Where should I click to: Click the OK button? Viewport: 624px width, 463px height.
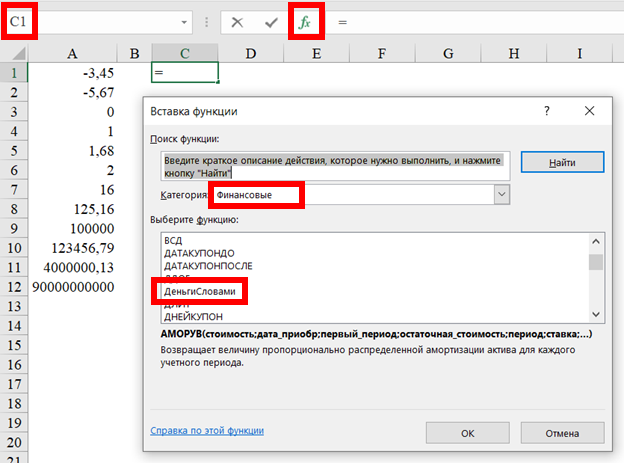pos(468,433)
